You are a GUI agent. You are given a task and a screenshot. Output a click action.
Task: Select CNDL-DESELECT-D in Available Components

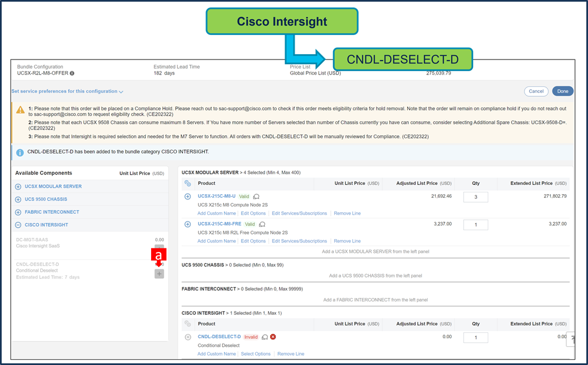pyautogui.click(x=90, y=271)
